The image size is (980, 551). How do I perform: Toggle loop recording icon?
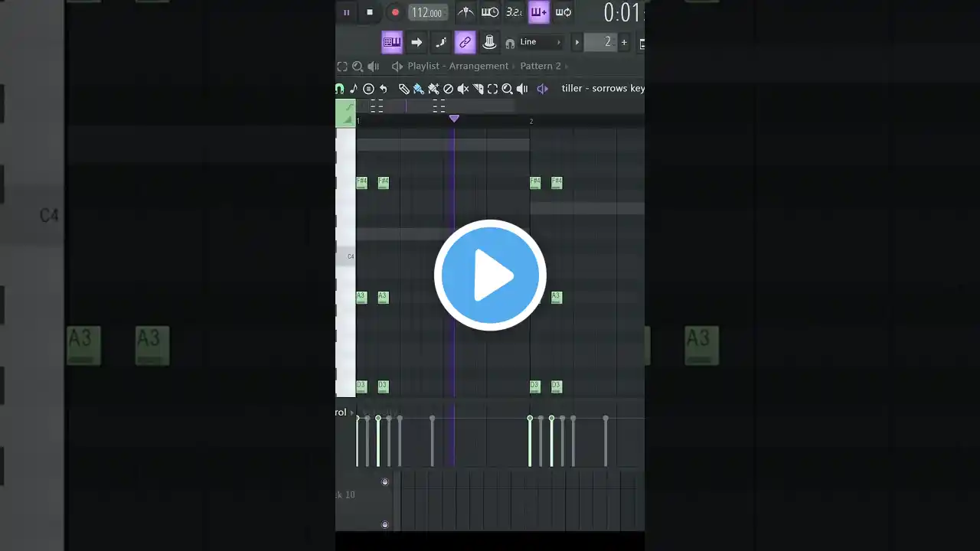[563, 12]
